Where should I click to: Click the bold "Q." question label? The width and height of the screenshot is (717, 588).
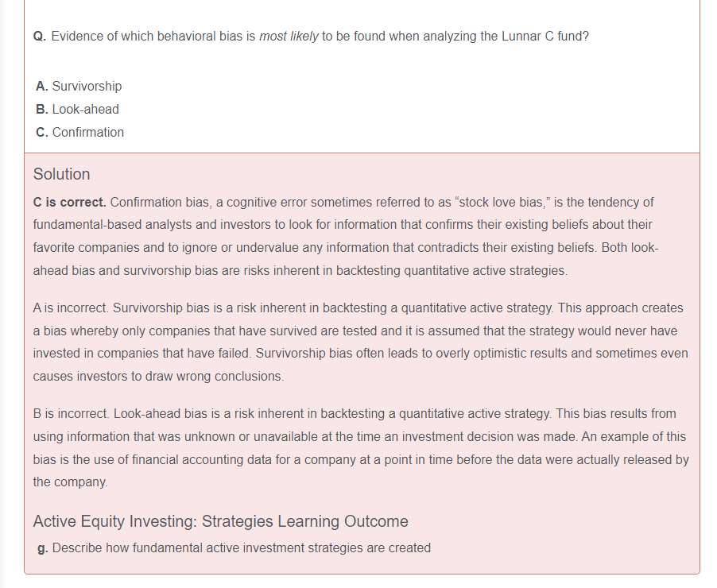(x=40, y=37)
